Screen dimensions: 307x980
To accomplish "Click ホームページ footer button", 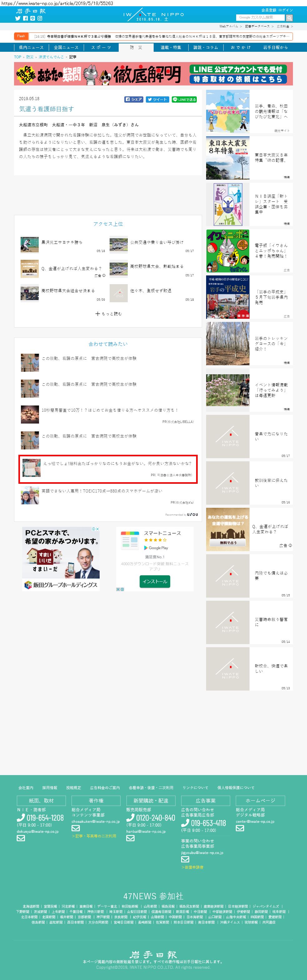I will 260,800.
